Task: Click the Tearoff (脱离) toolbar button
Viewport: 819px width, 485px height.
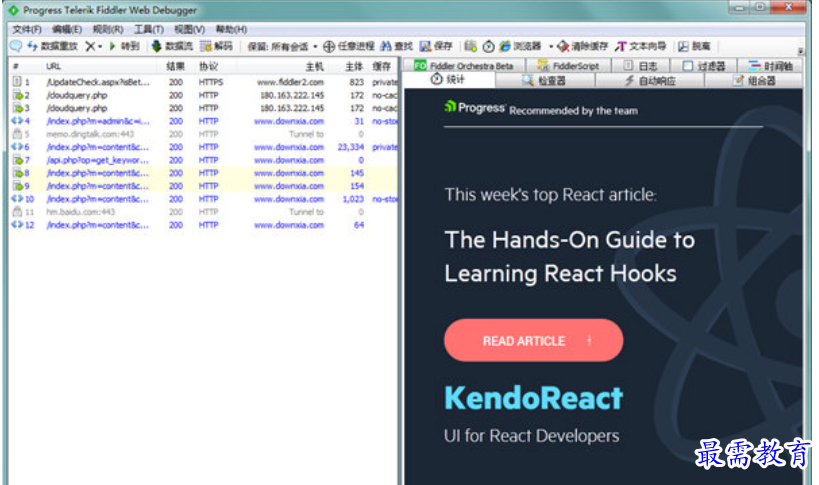Action: click(x=694, y=46)
